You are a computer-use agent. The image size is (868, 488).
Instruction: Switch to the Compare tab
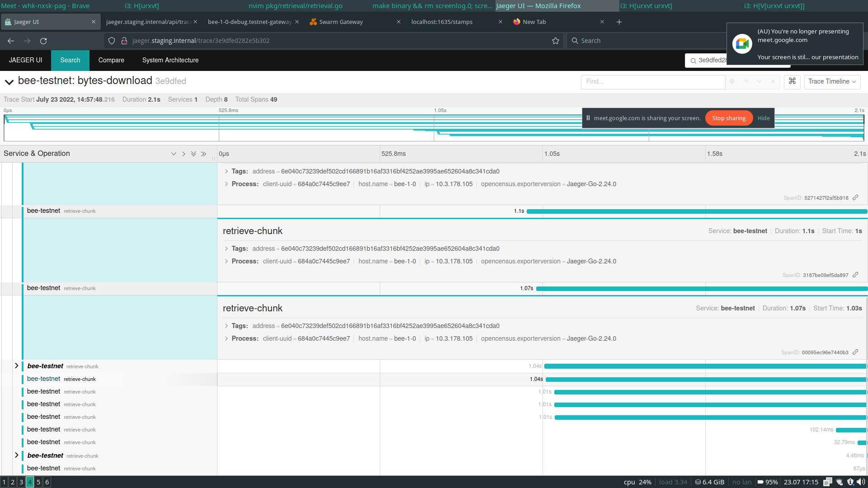(x=111, y=60)
